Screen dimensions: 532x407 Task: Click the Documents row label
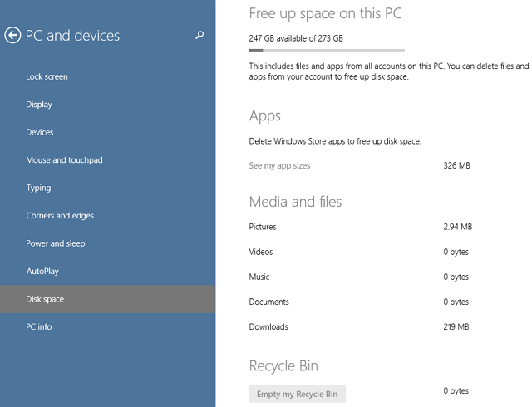click(269, 302)
